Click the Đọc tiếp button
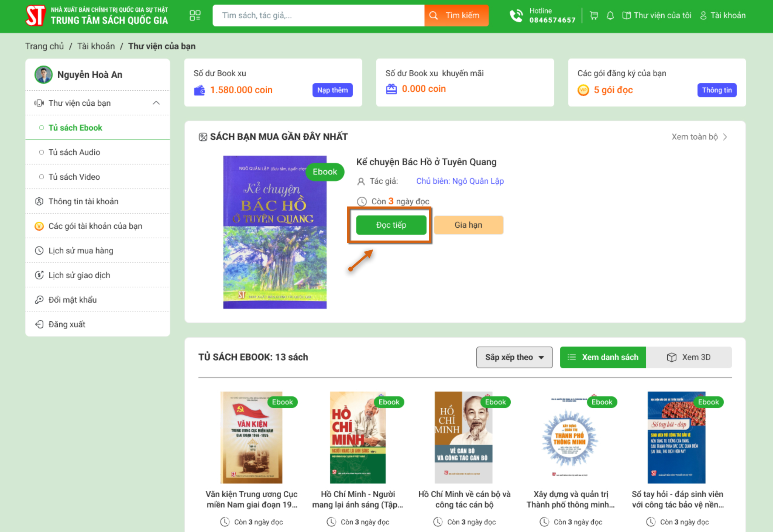773x532 pixels. [x=391, y=225]
